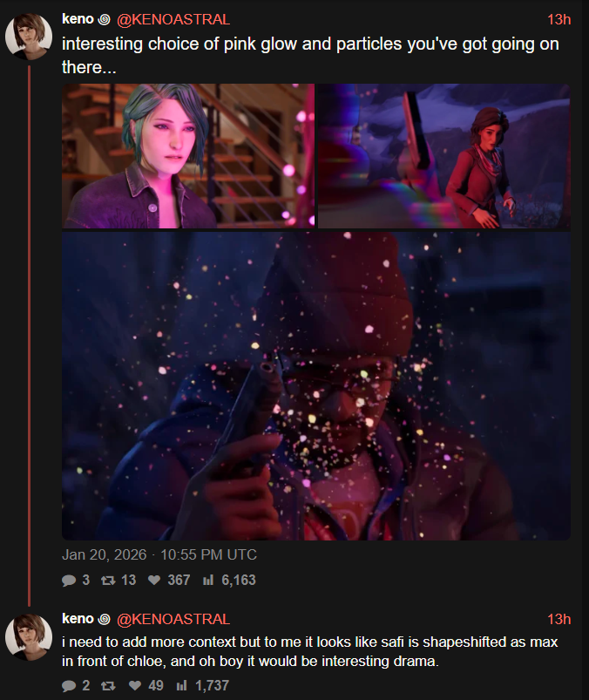
Task: Click the keno display name on first post
Action: tap(78, 19)
